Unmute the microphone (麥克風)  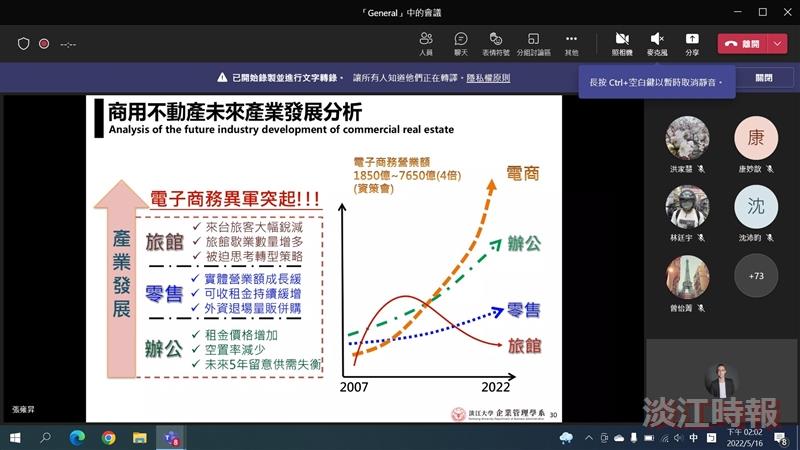[x=657, y=44]
